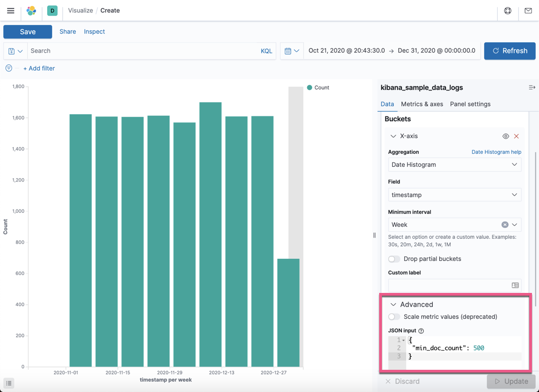Open the hamburger navigation menu
Screen dimensions: 539x392
[x=11, y=11]
